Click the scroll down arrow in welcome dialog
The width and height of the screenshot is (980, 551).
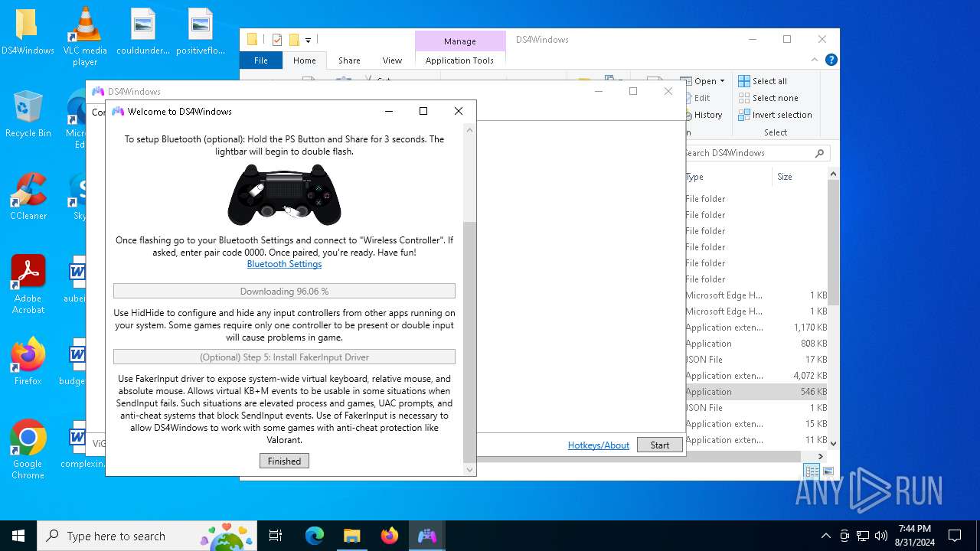tap(470, 469)
